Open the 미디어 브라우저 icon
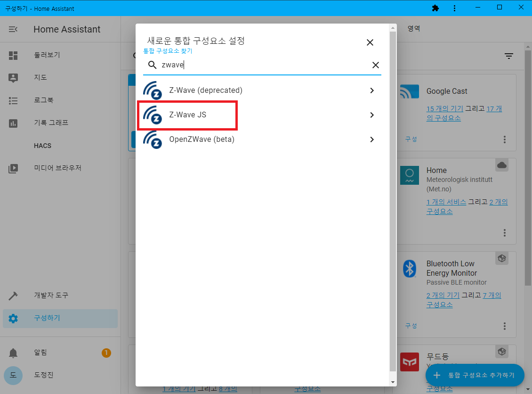 coord(13,168)
